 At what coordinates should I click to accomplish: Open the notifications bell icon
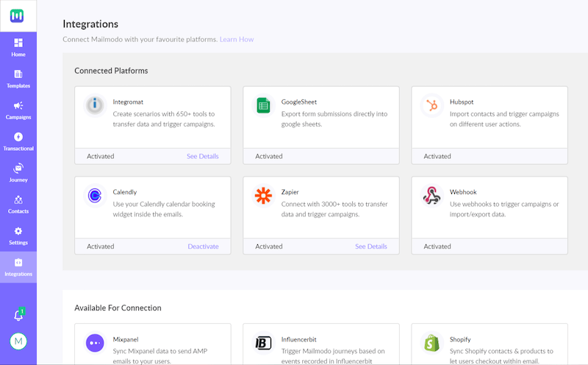[18, 315]
